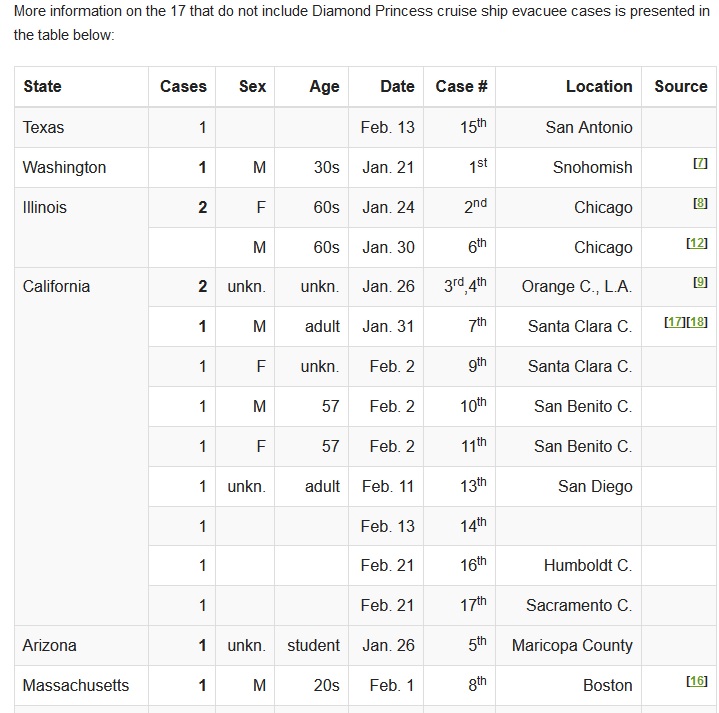Follow source link 12
Screen dimensions: 719x713
coord(697,243)
